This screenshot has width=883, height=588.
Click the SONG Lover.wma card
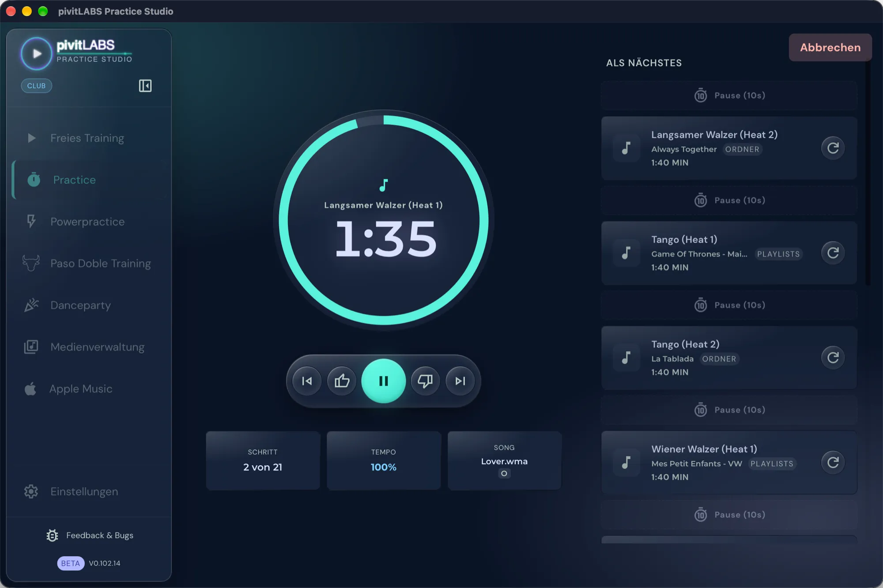tap(504, 460)
